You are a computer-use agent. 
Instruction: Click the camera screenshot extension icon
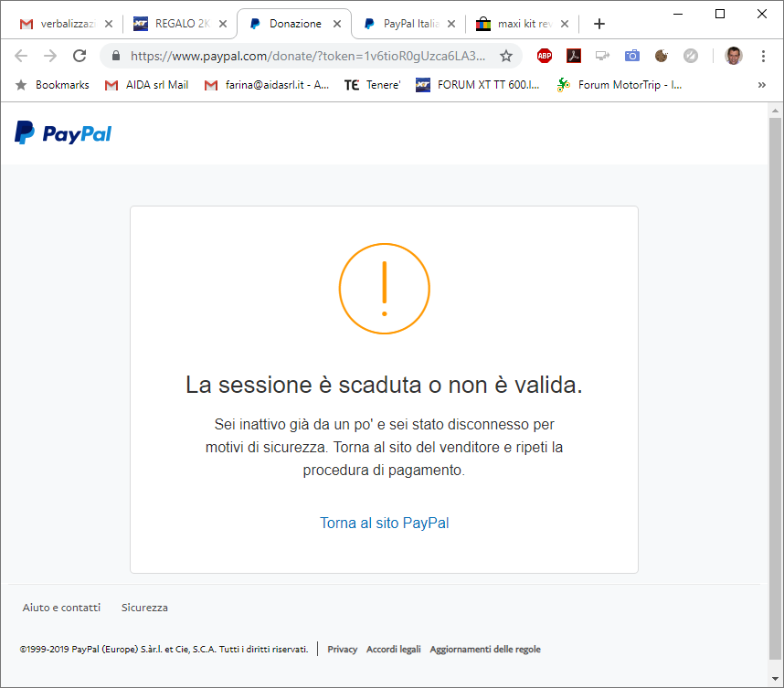point(632,56)
